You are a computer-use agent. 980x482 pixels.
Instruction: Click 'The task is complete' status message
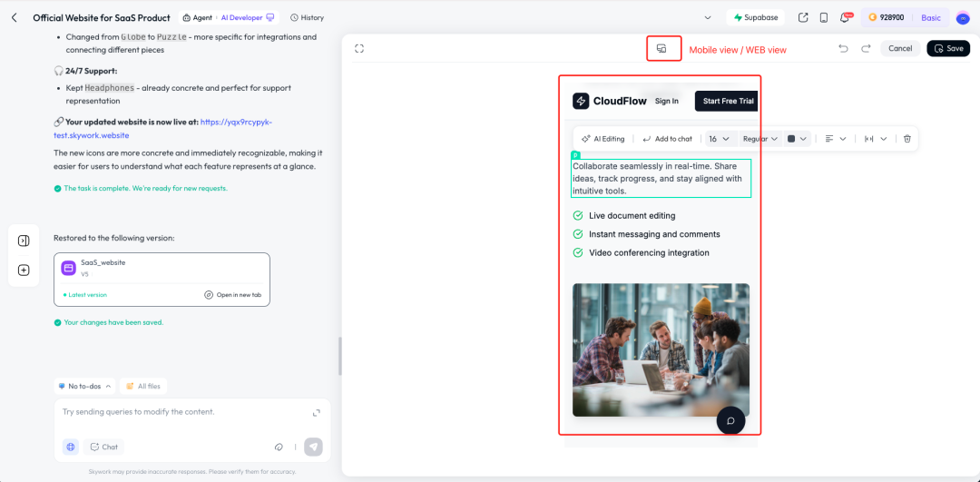pyautogui.click(x=141, y=188)
